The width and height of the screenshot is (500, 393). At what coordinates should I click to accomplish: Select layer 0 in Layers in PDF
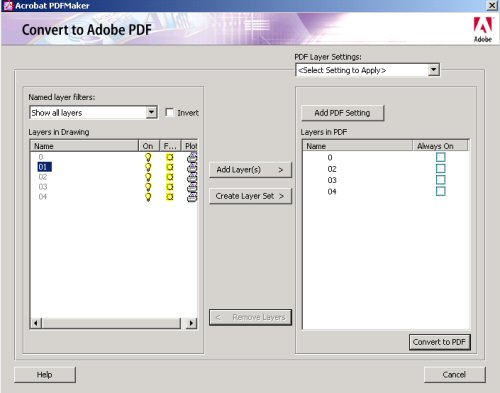pos(330,157)
